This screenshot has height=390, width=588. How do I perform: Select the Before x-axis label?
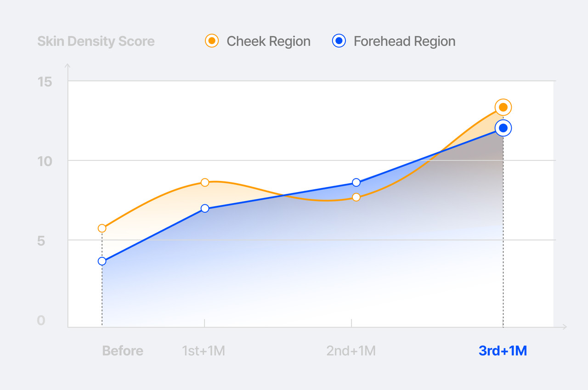click(123, 351)
